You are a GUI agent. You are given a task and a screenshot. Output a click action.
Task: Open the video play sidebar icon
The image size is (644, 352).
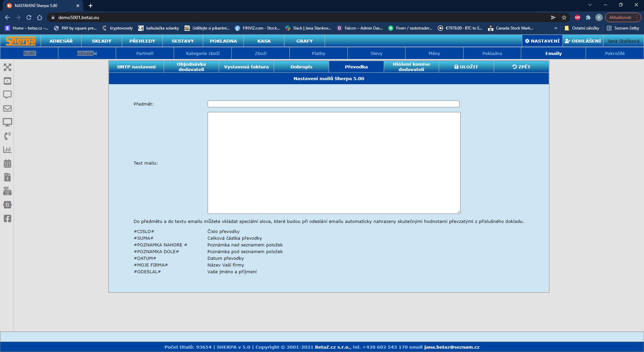[x=7, y=81]
